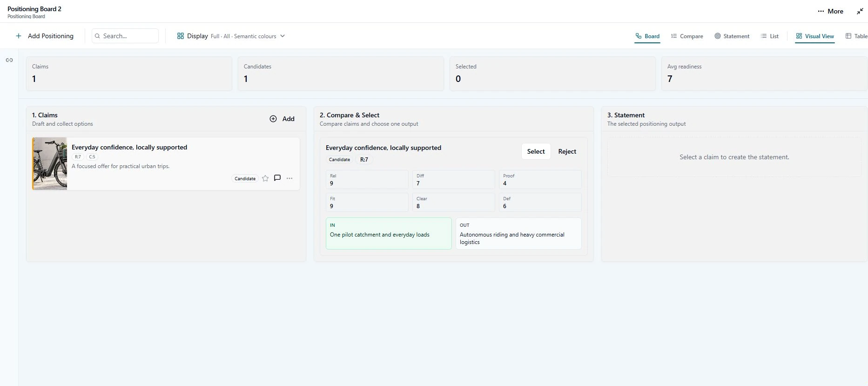Click the Avg readiness stat card

[x=765, y=74]
